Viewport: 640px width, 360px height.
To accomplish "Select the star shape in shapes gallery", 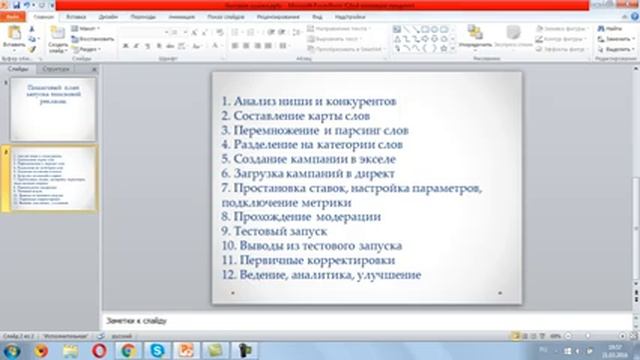I will (444, 49).
